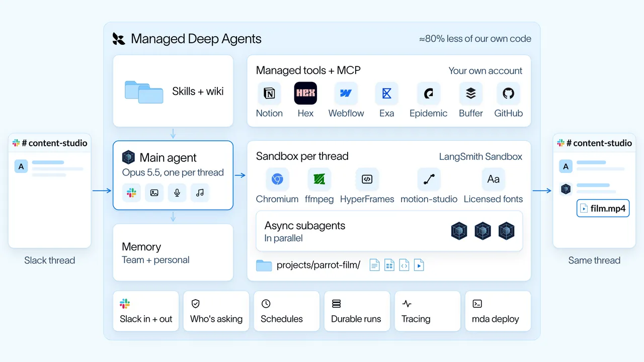Click the "Sandbox per thread" heading

(302, 156)
